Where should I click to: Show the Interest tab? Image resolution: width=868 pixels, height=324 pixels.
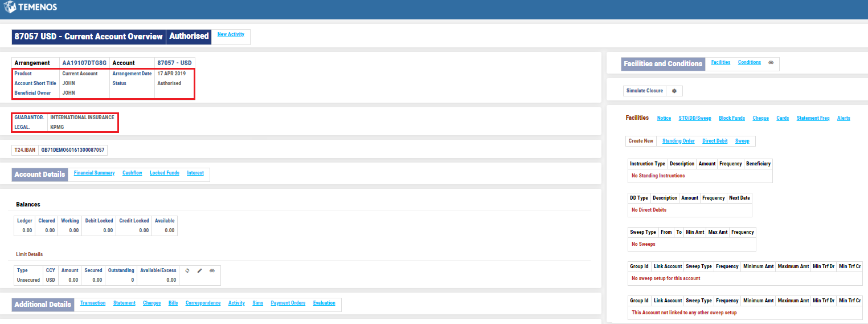coord(195,173)
